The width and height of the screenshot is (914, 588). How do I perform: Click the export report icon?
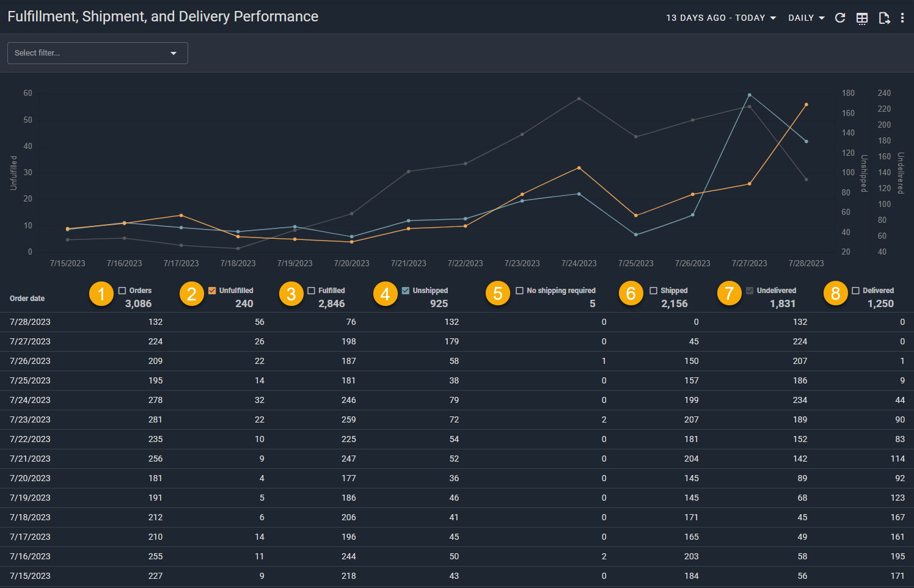tap(883, 18)
